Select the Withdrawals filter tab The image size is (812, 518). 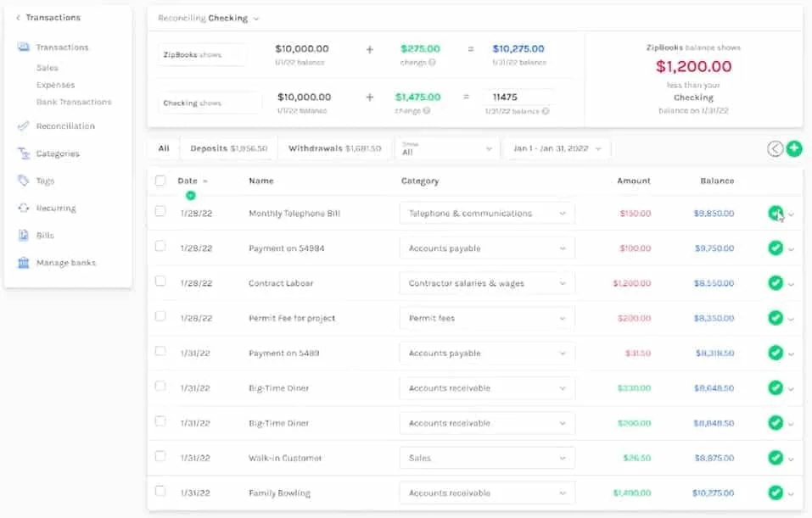pos(334,148)
